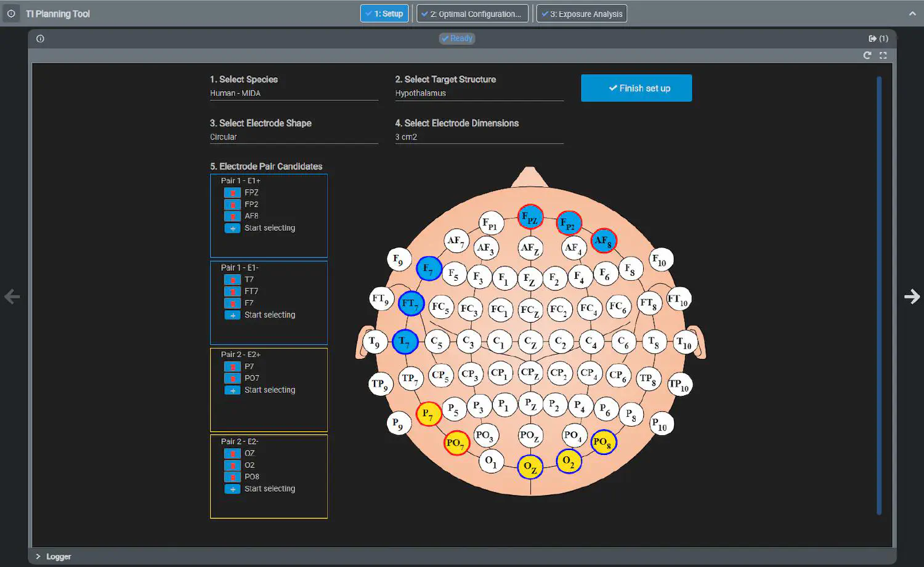Delete T7 from Pair 1 E1- list
924x567 pixels.
tap(232, 279)
